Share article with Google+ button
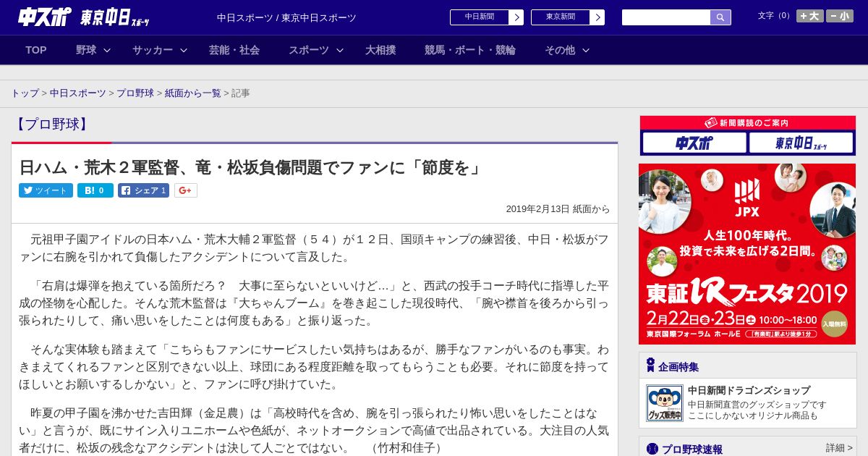Viewport: 868px width, 456px height. point(186,190)
